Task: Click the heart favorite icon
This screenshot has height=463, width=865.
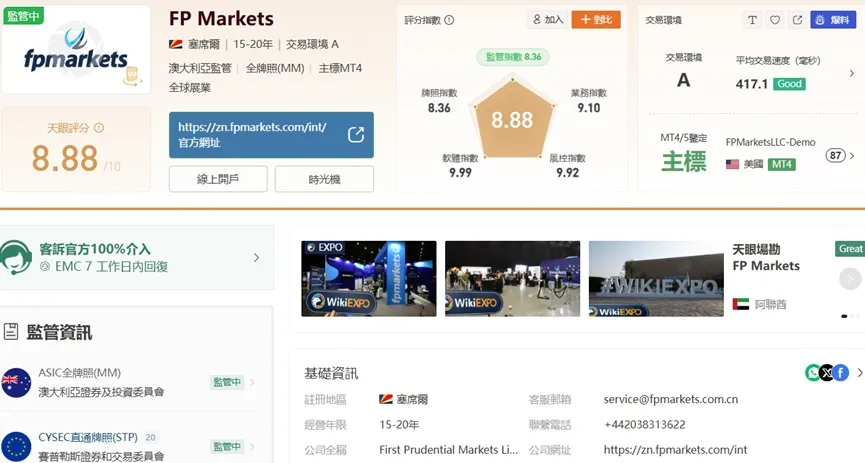Action: tap(775, 20)
